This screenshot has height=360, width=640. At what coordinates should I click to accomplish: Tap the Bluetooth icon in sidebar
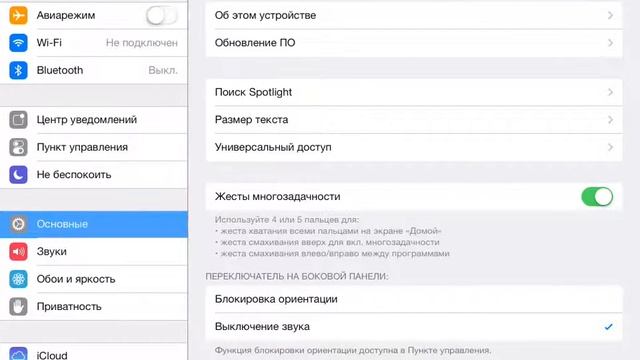(18, 70)
